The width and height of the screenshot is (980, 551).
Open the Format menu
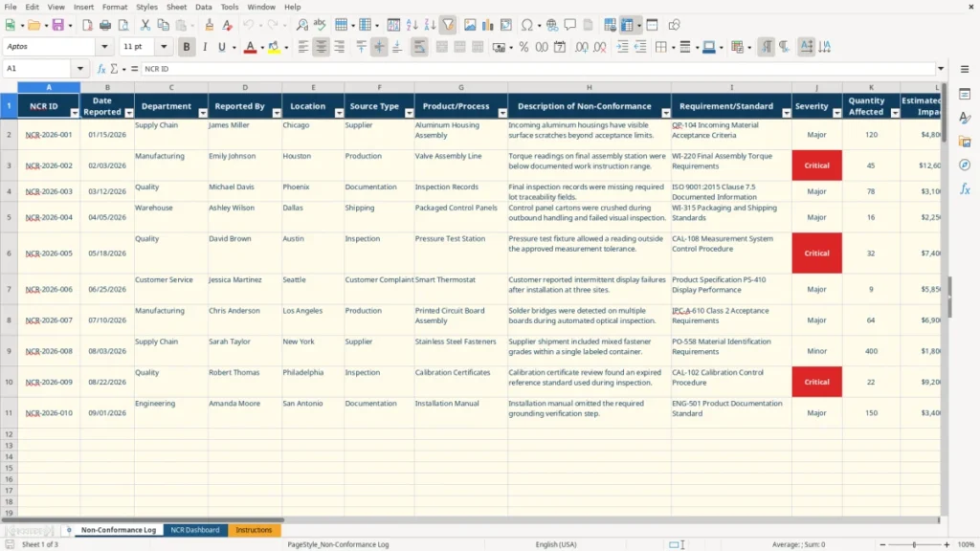click(x=115, y=7)
